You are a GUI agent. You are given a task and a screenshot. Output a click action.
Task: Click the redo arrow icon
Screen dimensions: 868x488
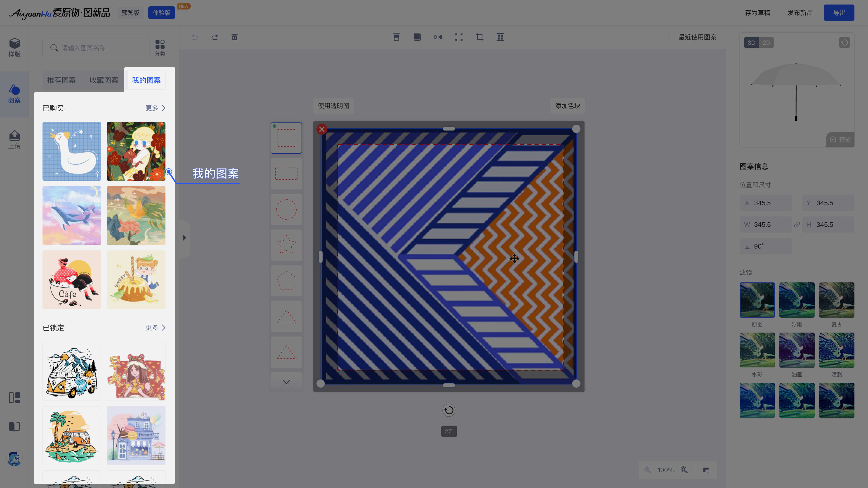pos(215,37)
